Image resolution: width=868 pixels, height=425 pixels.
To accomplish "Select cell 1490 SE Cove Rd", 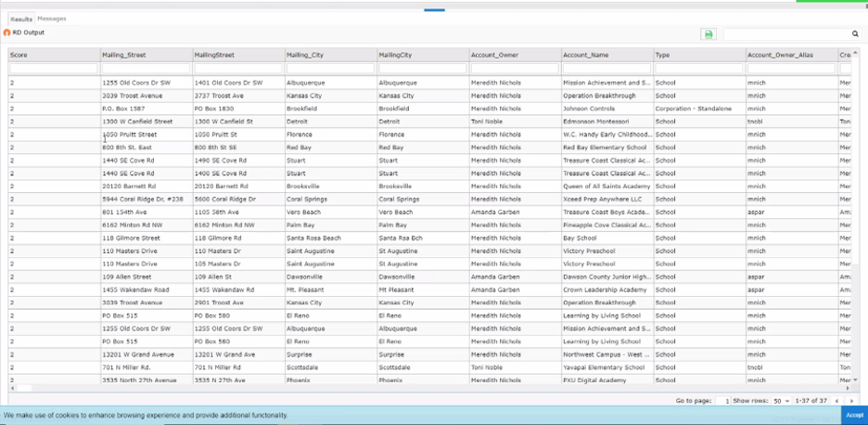I will pyautogui.click(x=238, y=161).
